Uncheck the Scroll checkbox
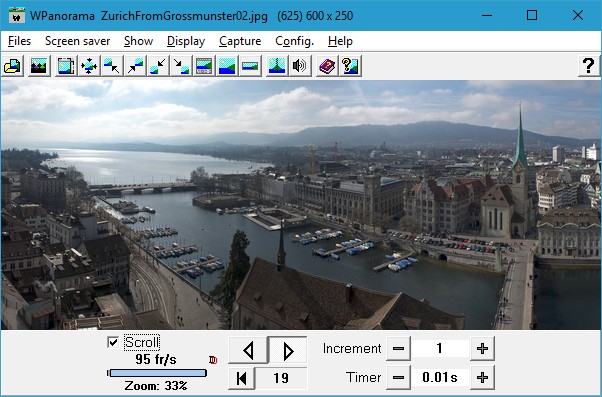 pyautogui.click(x=113, y=342)
